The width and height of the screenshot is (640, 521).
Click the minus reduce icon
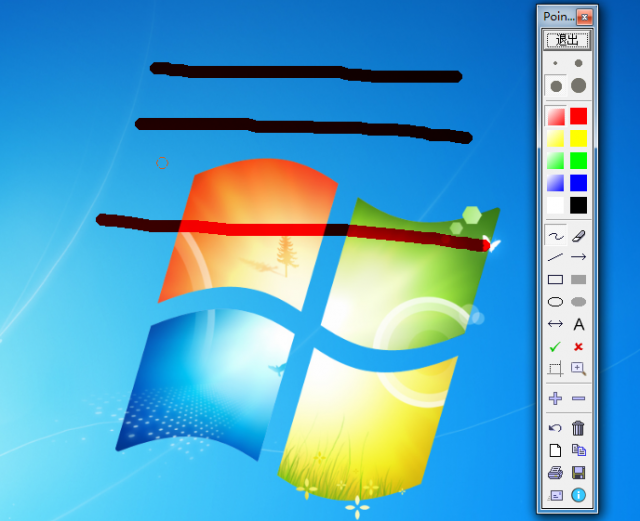(578, 398)
